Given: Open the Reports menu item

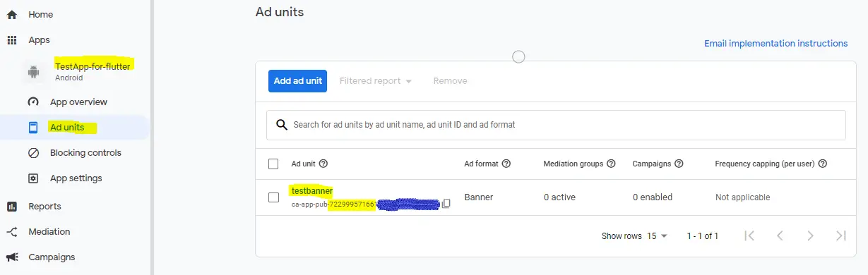Looking at the screenshot, I should point(44,207).
